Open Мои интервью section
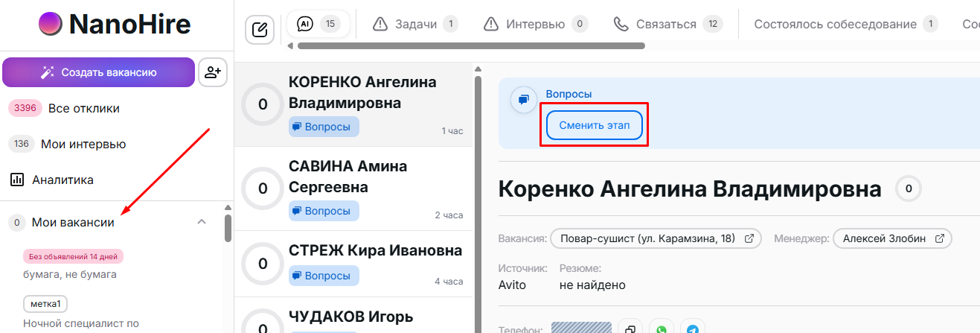The image size is (980, 333). pyautogui.click(x=83, y=144)
